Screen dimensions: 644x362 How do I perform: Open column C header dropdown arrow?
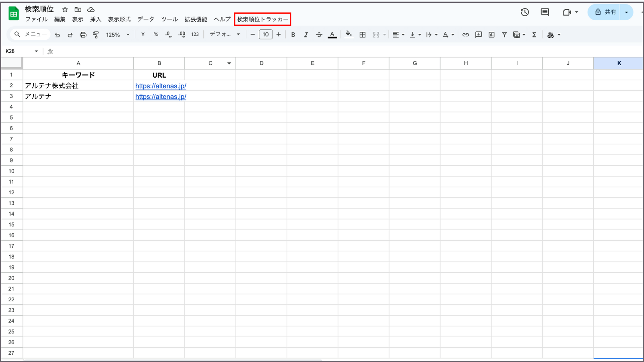click(229, 63)
